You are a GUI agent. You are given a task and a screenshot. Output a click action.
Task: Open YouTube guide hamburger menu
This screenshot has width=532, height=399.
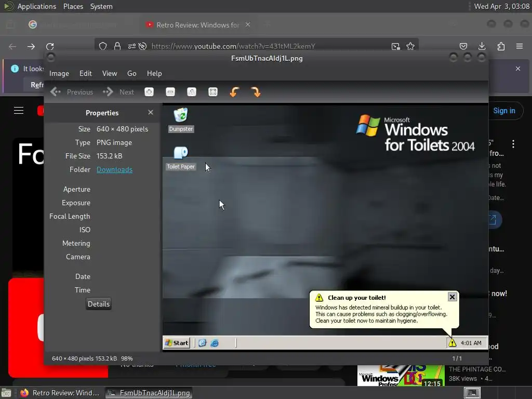click(x=19, y=110)
